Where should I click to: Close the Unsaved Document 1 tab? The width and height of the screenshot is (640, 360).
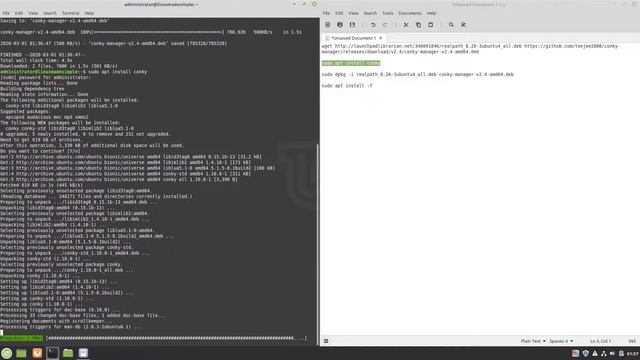point(381,38)
